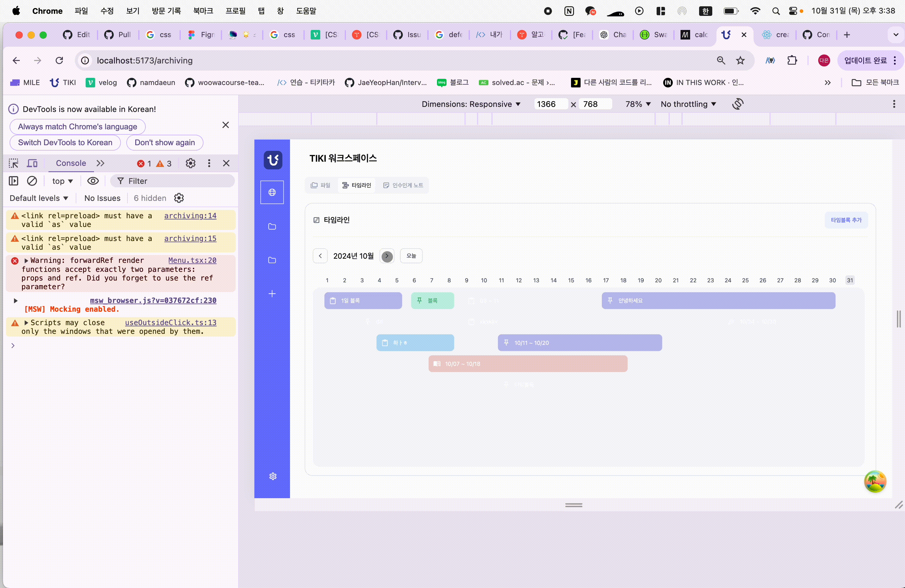Open the No throttling dropdown
The height and width of the screenshot is (588, 905).
point(688,104)
